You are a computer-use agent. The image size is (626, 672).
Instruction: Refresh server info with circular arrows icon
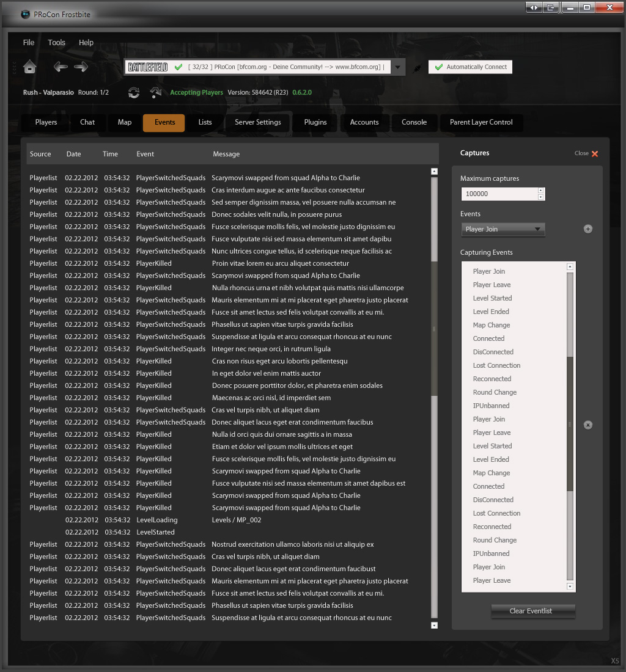click(134, 93)
